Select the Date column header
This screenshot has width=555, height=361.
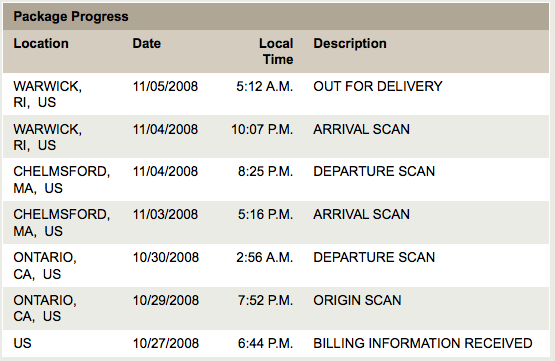click(147, 44)
